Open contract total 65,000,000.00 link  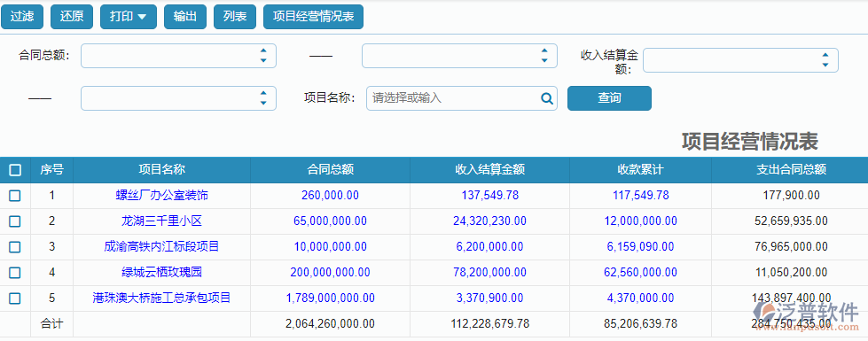(x=331, y=221)
